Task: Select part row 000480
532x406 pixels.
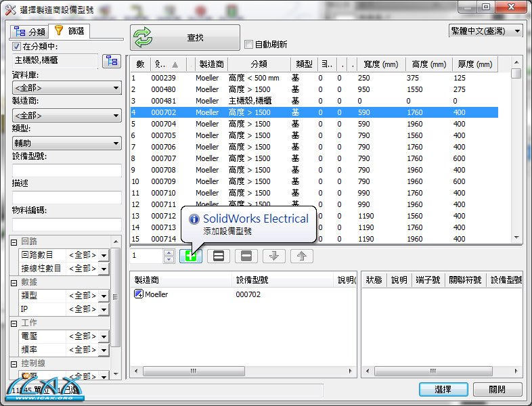Action: coord(314,89)
